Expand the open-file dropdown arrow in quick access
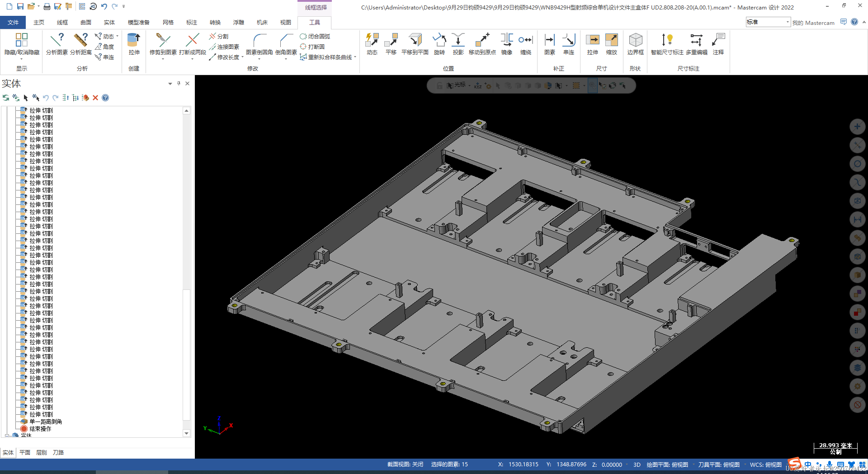Image resolution: width=868 pixels, height=474 pixels. pyautogui.click(x=38, y=7)
